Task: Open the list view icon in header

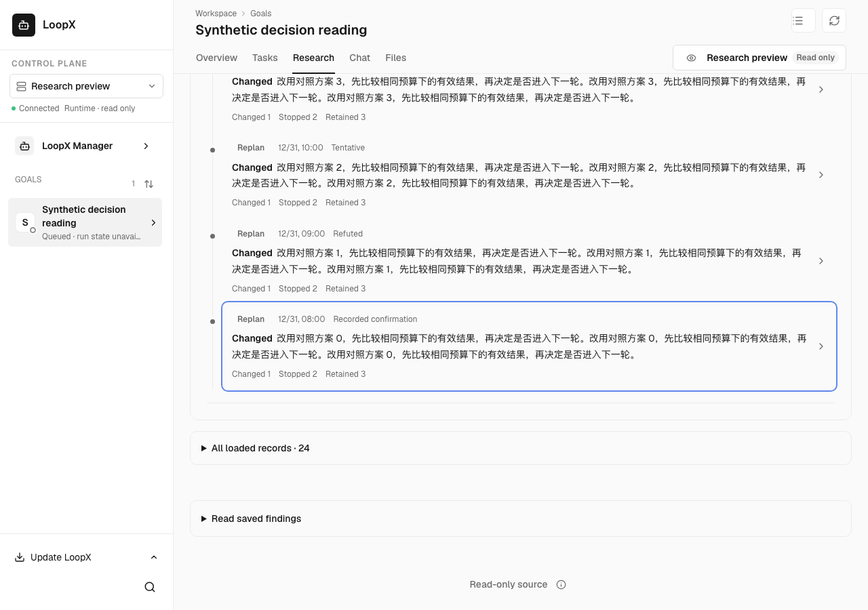Action: [x=803, y=20]
